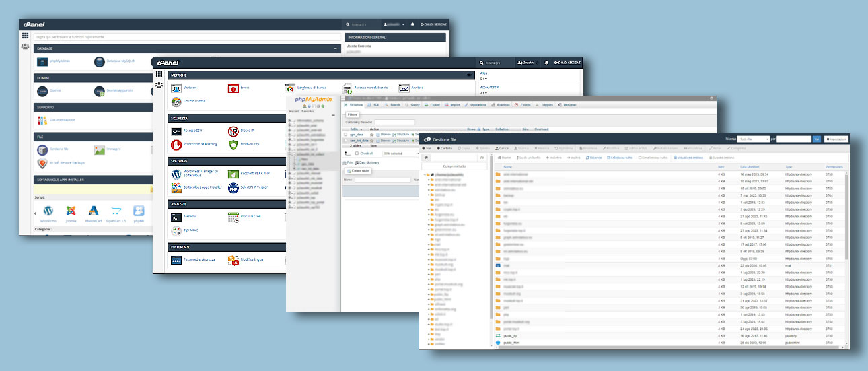
Task: Open Softaculous Apps Installer icon in Software
Action: point(176,188)
